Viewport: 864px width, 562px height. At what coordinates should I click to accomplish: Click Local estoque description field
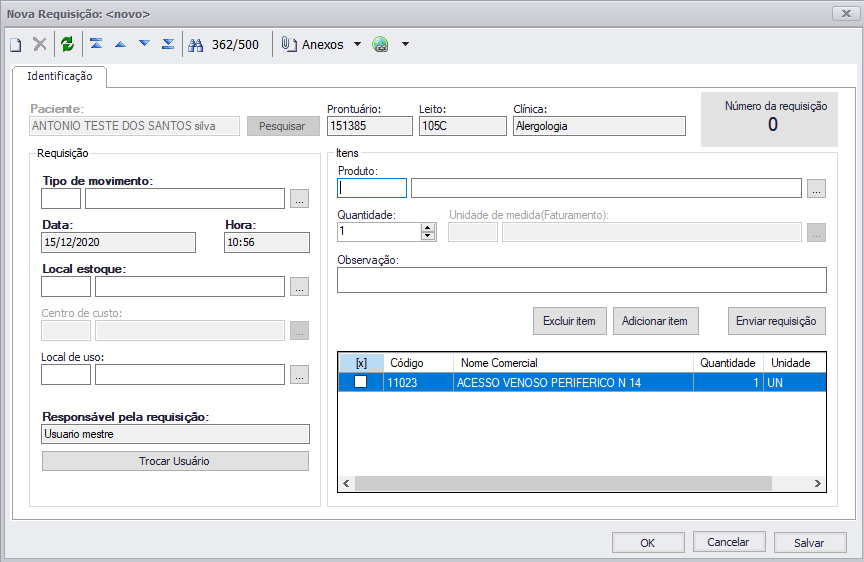click(190, 287)
